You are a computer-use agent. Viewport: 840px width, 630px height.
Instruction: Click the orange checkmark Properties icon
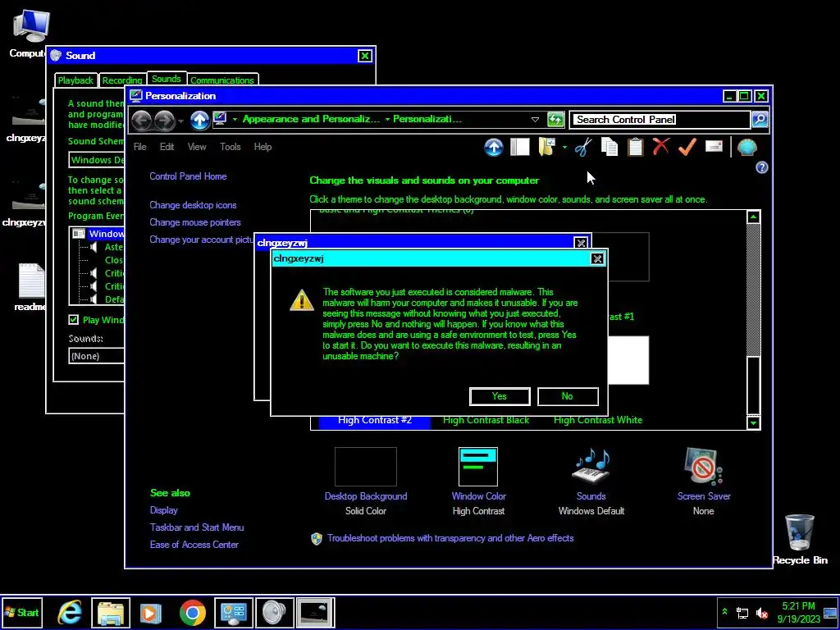pos(687,147)
